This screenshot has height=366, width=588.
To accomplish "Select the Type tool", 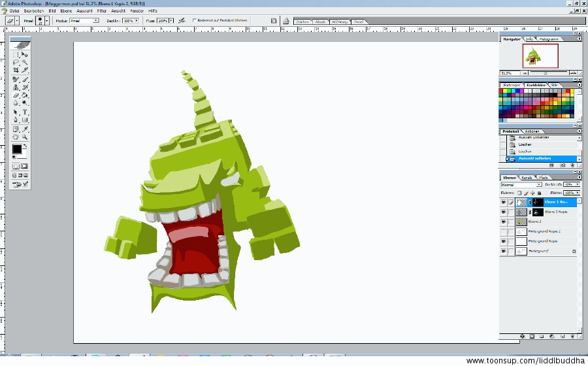I will [x=25, y=112].
